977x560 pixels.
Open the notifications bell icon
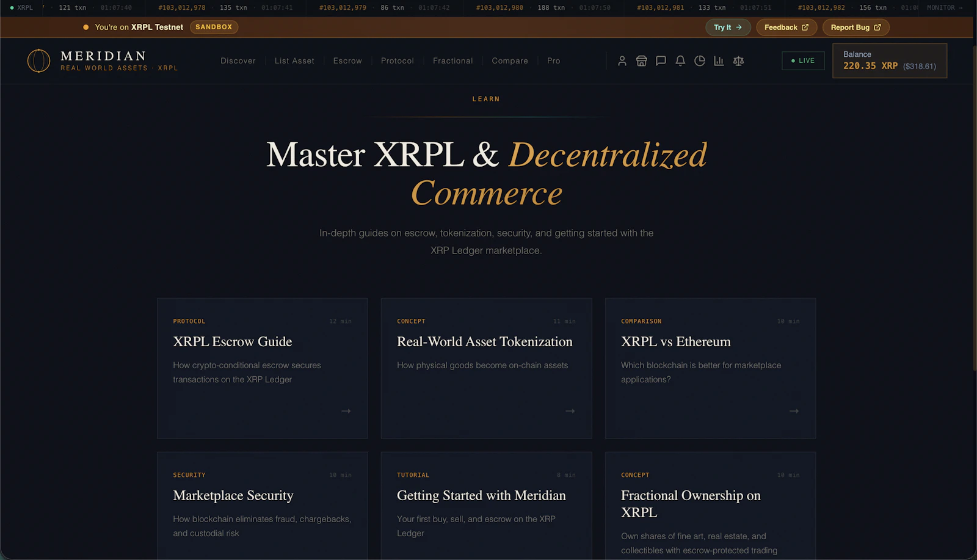pyautogui.click(x=680, y=61)
